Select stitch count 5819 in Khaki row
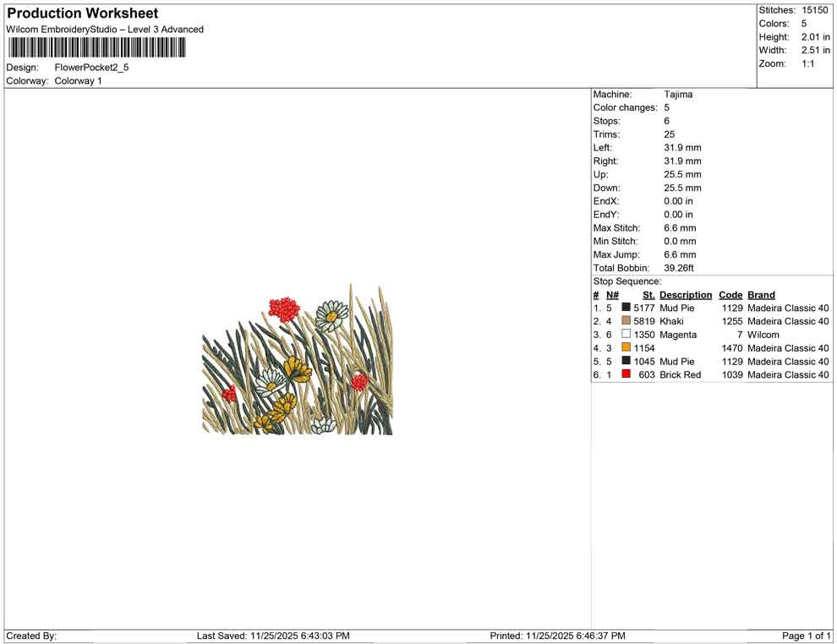The image size is (837, 644). pos(643,321)
